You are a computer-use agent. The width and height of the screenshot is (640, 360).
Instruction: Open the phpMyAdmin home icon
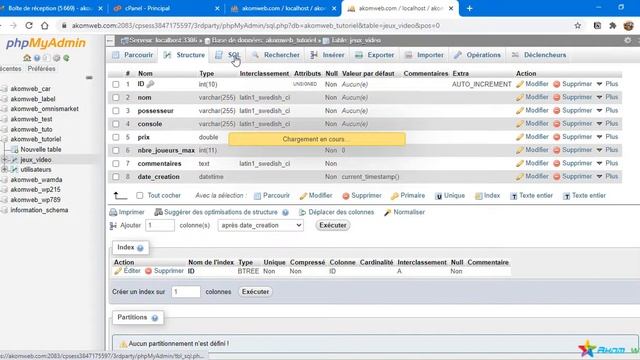click(27, 58)
